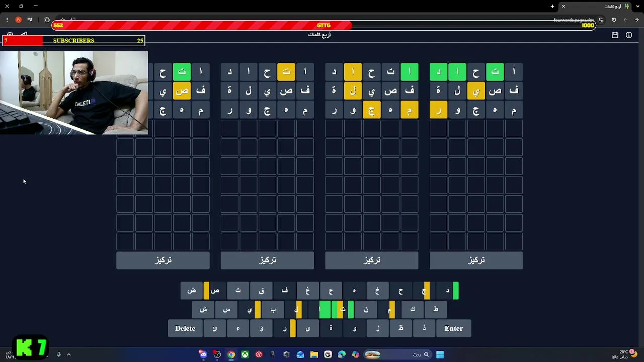The height and width of the screenshot is (362, 644).
Task: Open the Windows Start menu
Action: (440, 354)
